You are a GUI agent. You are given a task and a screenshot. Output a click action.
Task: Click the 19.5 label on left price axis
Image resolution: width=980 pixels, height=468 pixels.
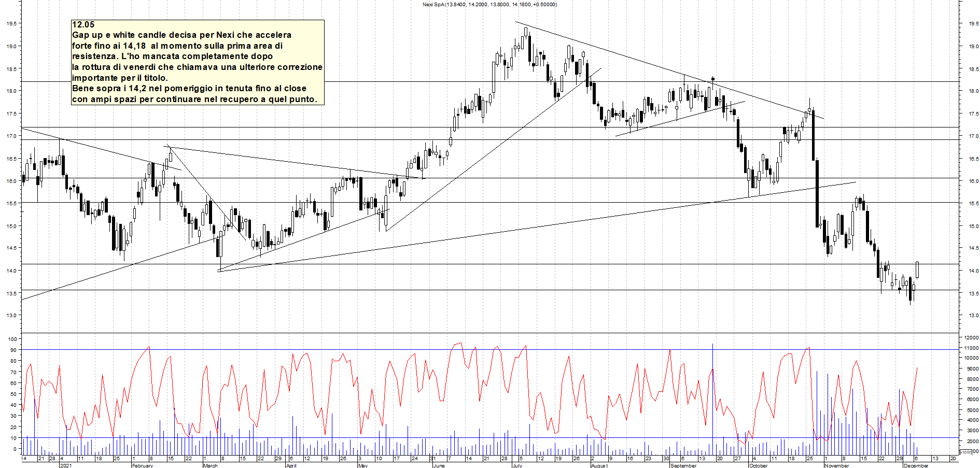coord(11,24)
